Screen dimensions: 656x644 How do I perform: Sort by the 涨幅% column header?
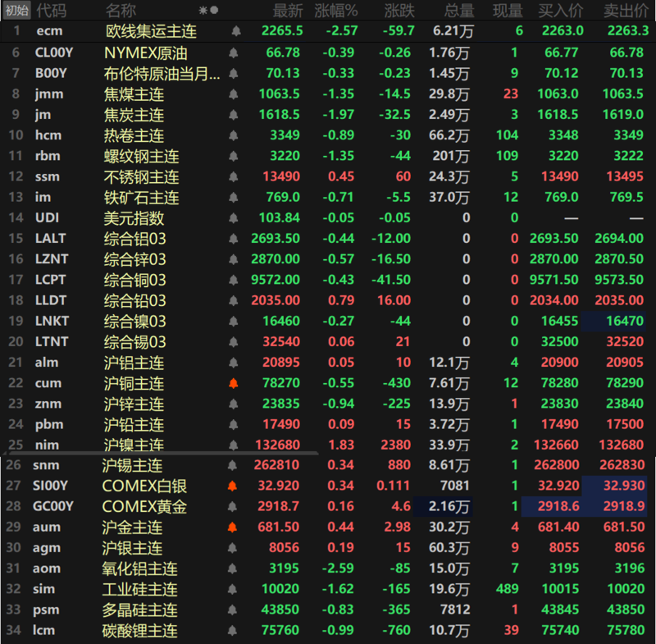click(x=339, y=11)
